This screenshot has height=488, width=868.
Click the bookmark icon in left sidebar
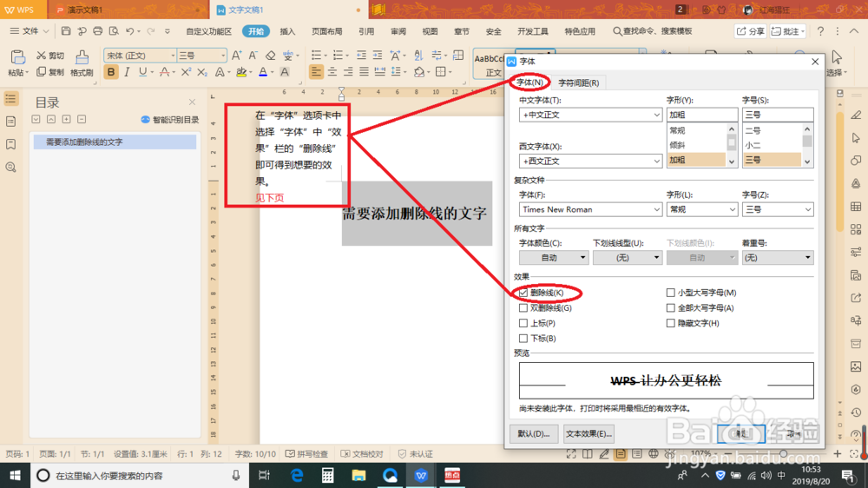coord(10,144)
